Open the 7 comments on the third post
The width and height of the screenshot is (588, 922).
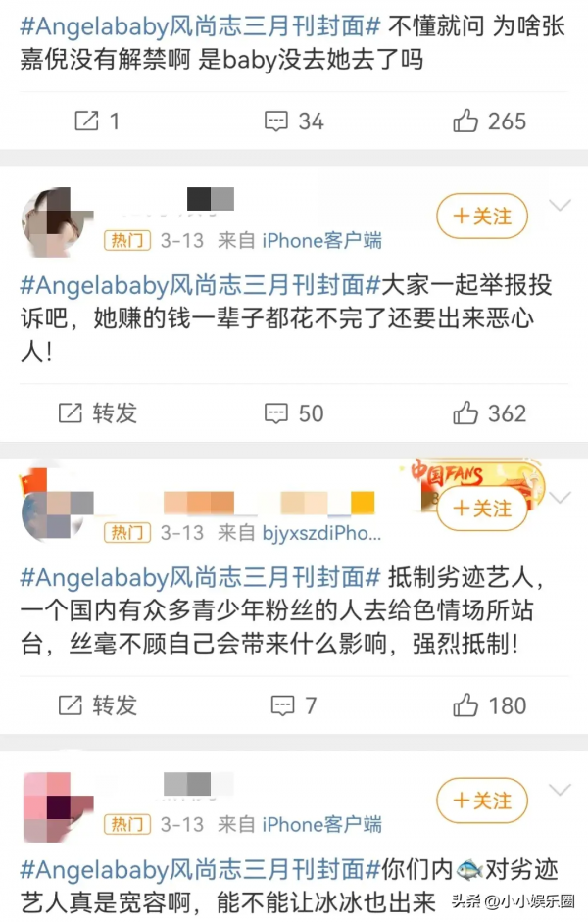click(x=293, y=705)
